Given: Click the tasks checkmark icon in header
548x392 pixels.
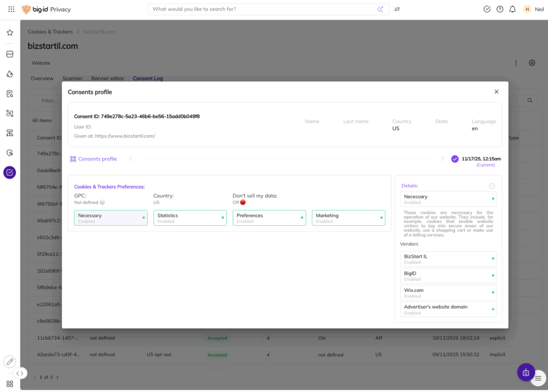Looking at the screenshot, I should point(487,9).
